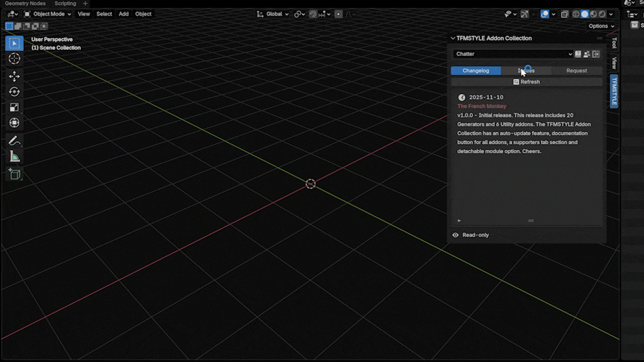
Task: Switch to solid viewport shading
Action: 585,14
